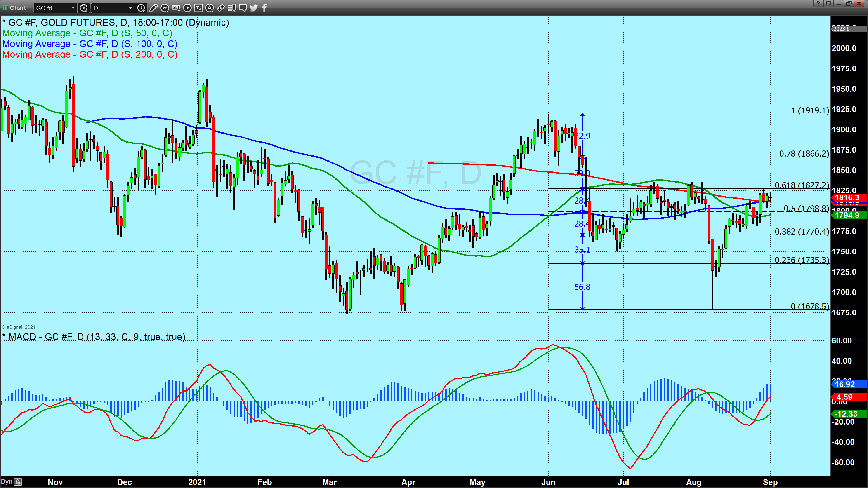Click the linked arrows trade icon
Viewport: 868px width, 488px height.
tap(221, 8)
